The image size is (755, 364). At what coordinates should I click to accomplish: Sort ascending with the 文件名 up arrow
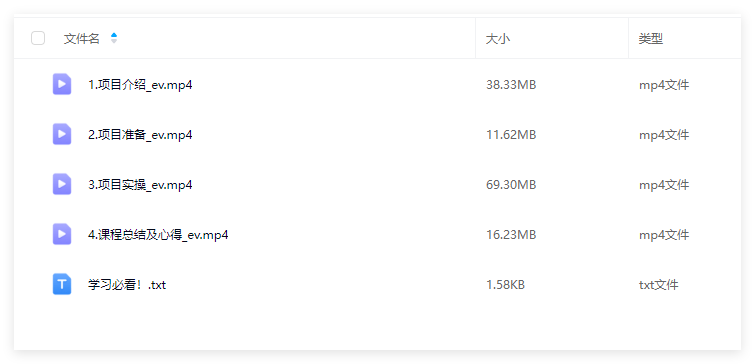pyautogui.click(x=114, y=35)
